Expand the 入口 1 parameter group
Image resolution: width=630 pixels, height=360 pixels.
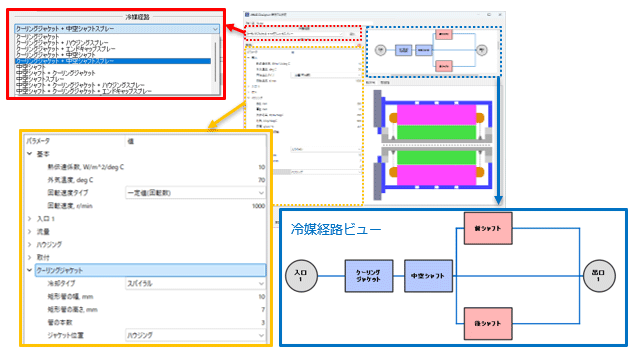pos(30,219)
